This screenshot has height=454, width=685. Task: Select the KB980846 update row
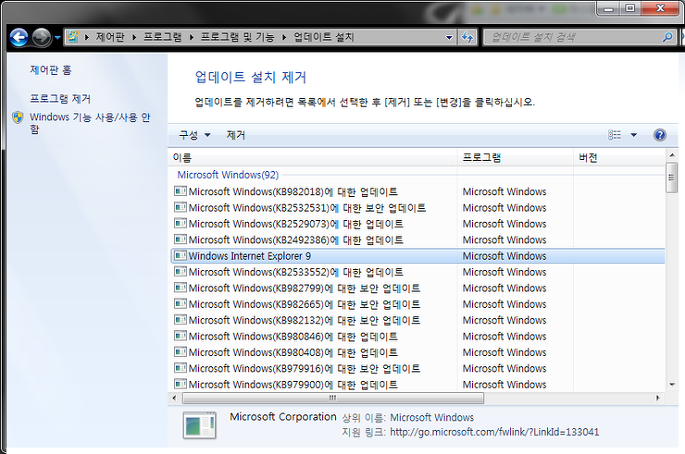[417, 336]
